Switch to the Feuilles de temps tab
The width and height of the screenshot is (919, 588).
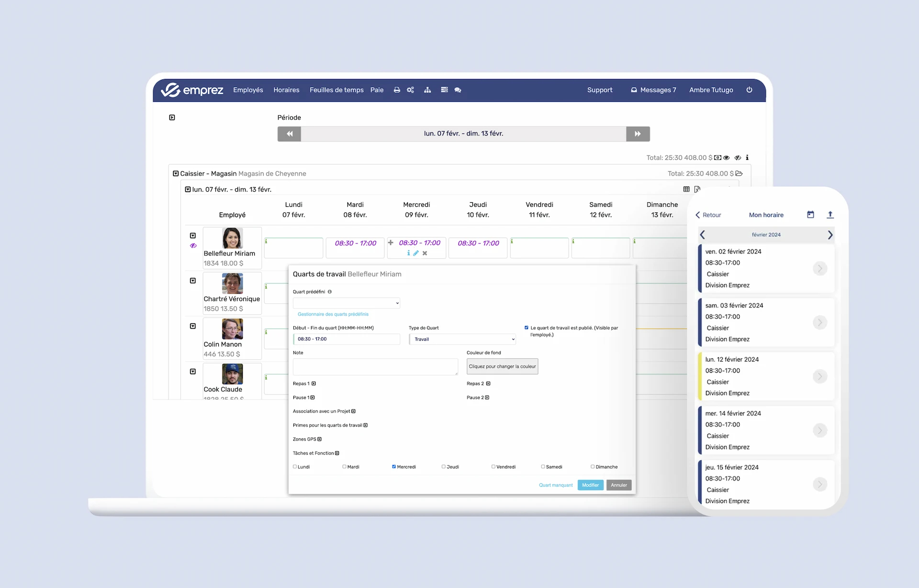(x=336, y=90)
